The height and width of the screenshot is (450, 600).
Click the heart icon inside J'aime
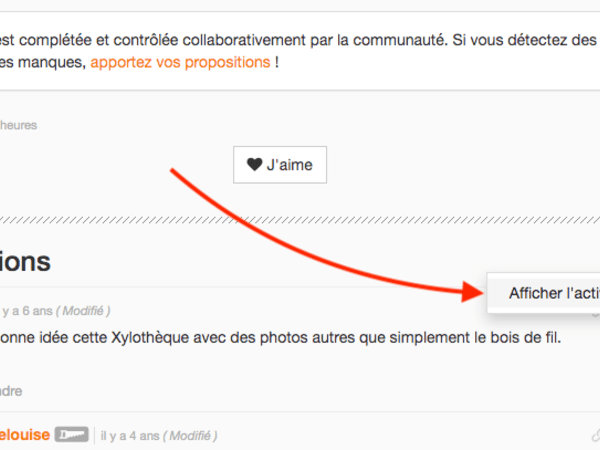255,166
